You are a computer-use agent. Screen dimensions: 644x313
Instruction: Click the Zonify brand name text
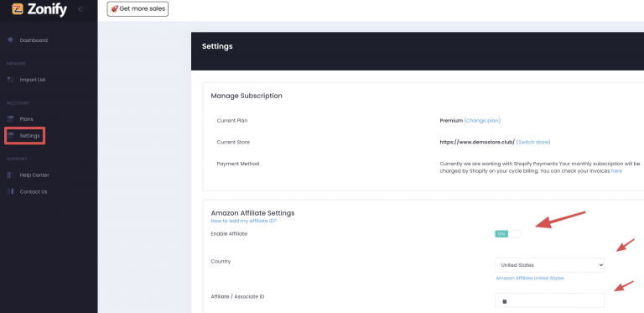47,9
